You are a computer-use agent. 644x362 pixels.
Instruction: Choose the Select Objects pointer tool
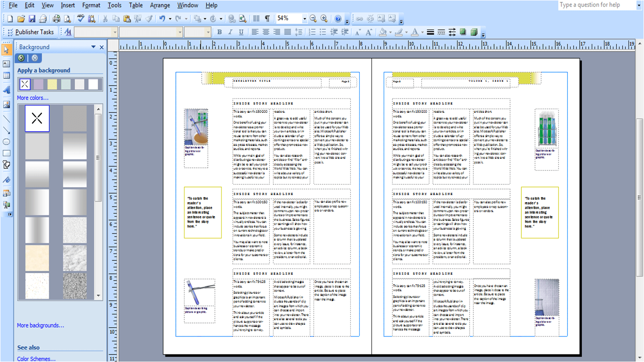[x=7, y=50]
